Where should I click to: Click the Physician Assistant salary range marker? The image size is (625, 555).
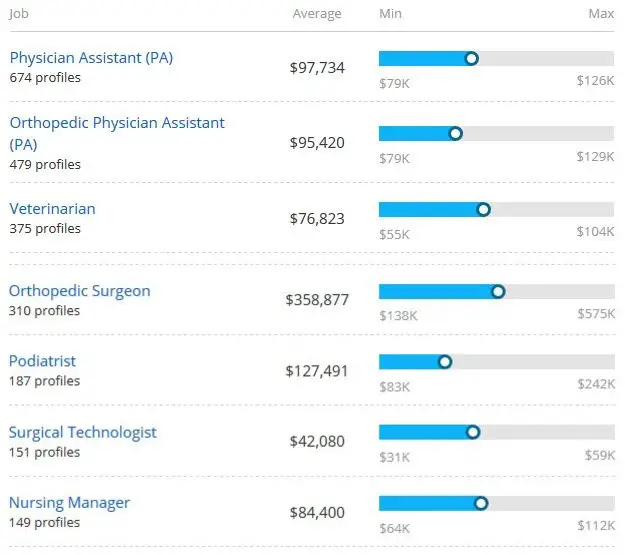tap(472, 59)
